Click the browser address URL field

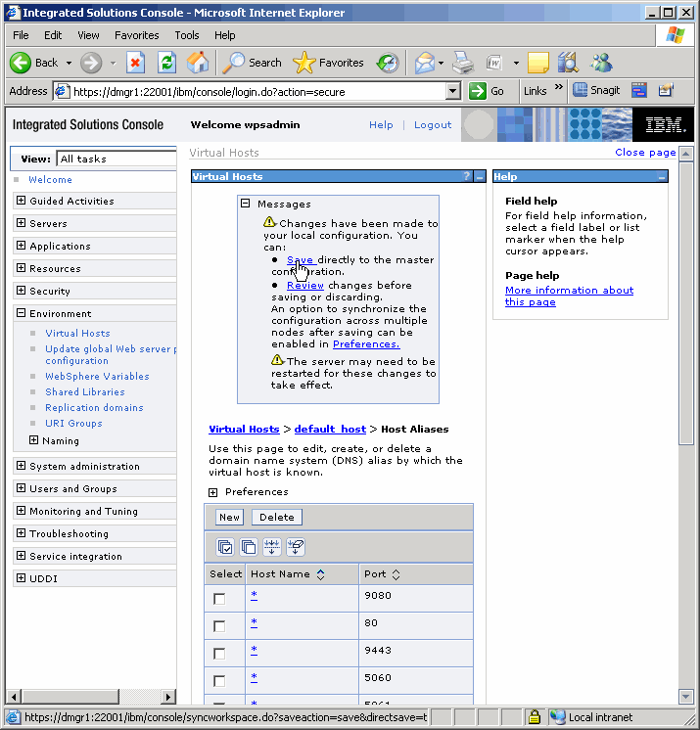click(x=257, y=91)
